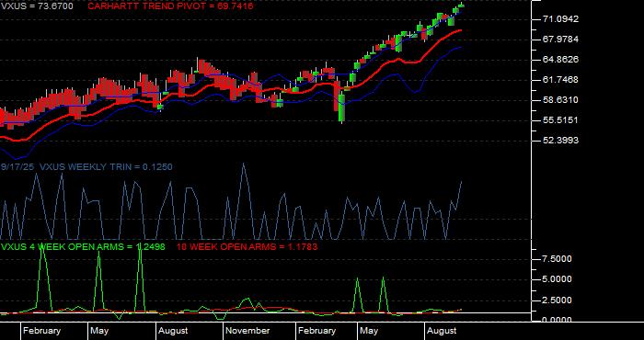Click the 71.0942 price axis value
This screenshot has width=644, height=340.
click(x=560, y=19)
